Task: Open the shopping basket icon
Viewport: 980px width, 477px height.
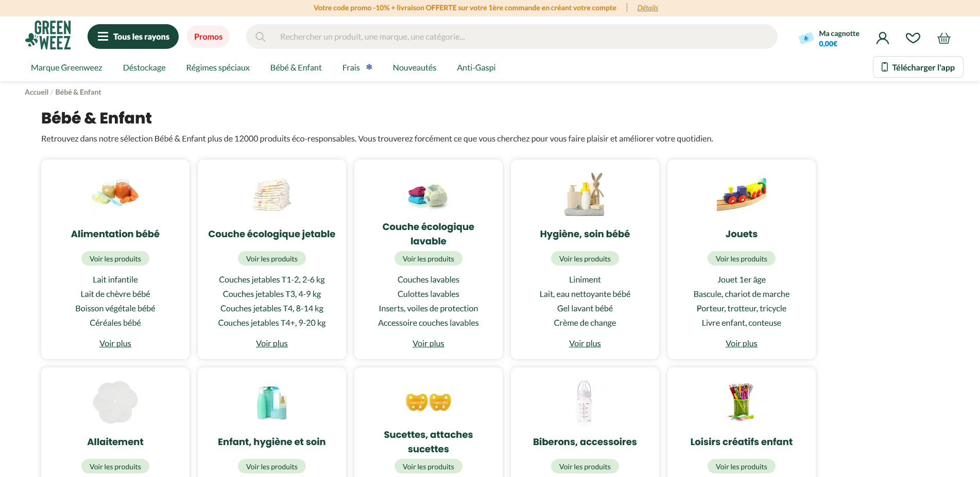Action: point(944,38)
